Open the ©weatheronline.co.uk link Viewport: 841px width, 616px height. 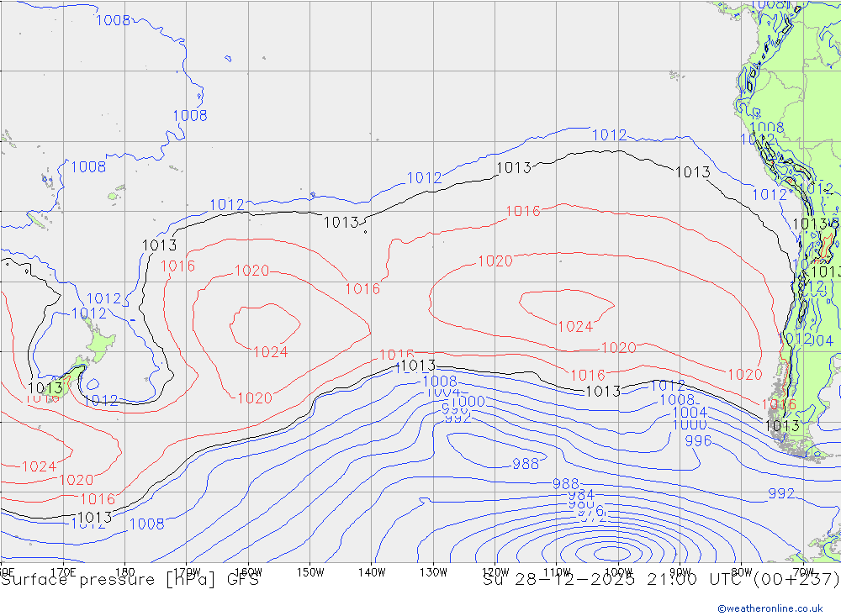[x=770, y=608]
